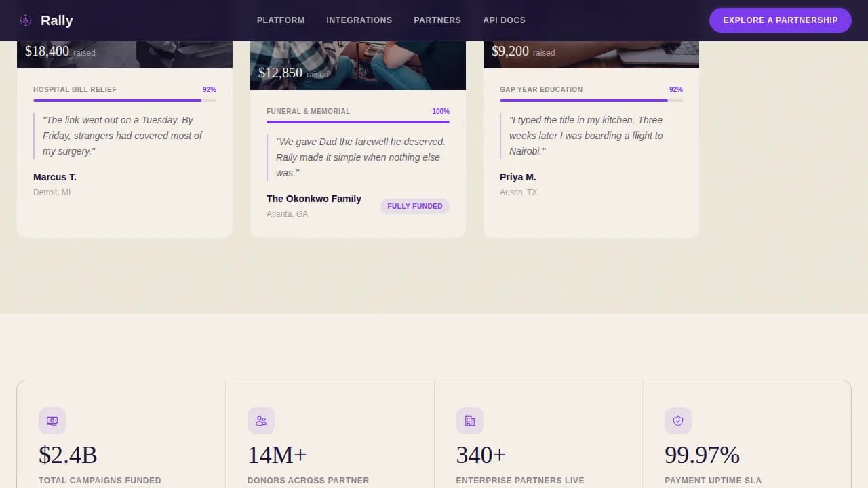Click the Payment Uptime SLA label
The image size is (868, 488).
[x=713, y=481]
